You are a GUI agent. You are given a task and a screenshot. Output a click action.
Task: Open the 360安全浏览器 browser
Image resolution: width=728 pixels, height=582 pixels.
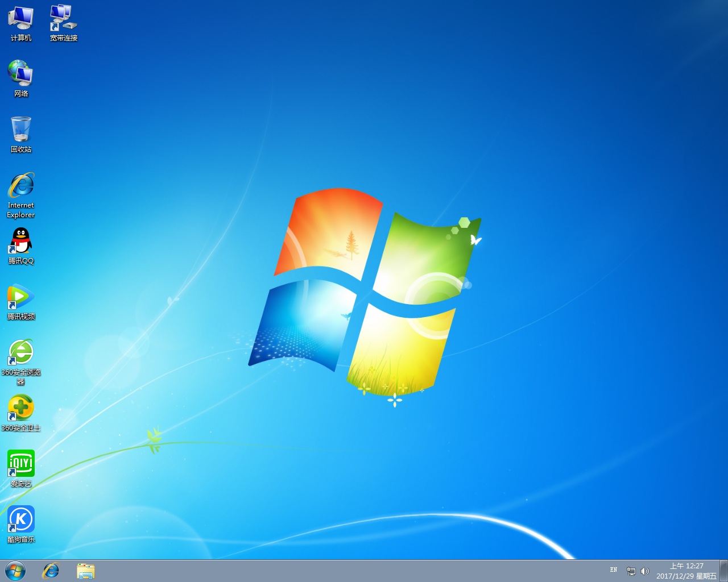(x=20, y=351)
